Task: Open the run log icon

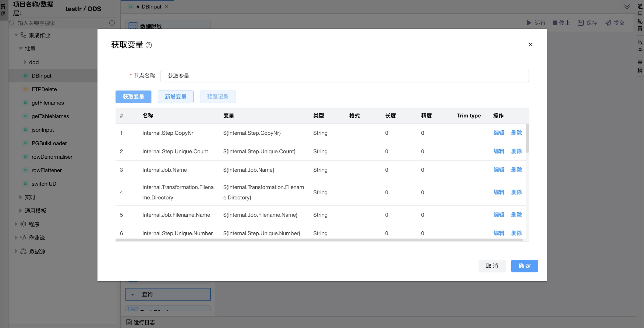Action: tap(129, 322)
